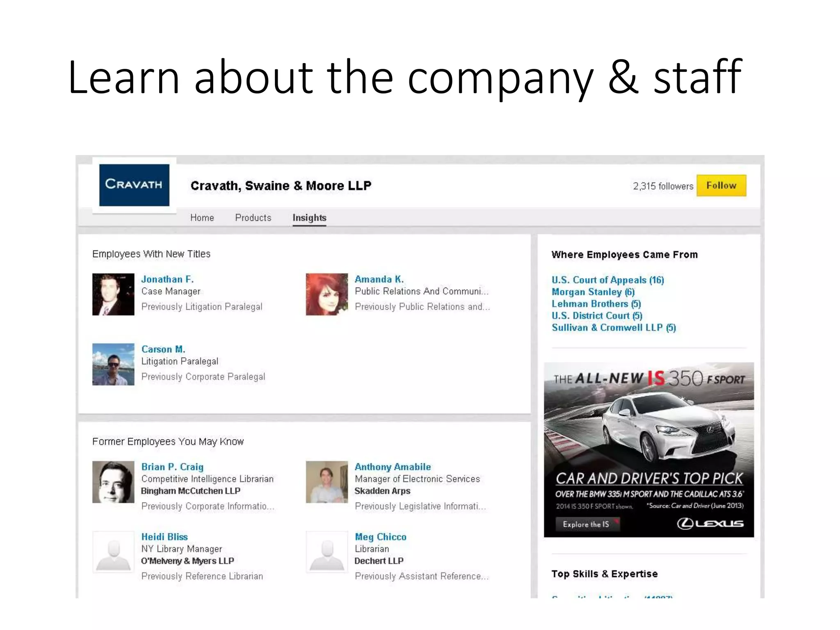Click Competitive Intelligence Librarian text
Screen dimensions: 840x630
click(x=208, y=479)
